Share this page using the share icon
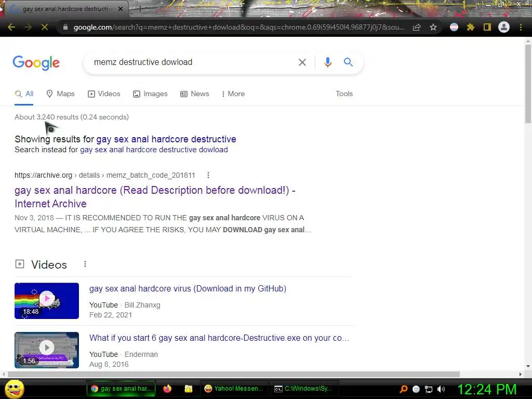The image size is (532, 399). (x=417, y=27)
